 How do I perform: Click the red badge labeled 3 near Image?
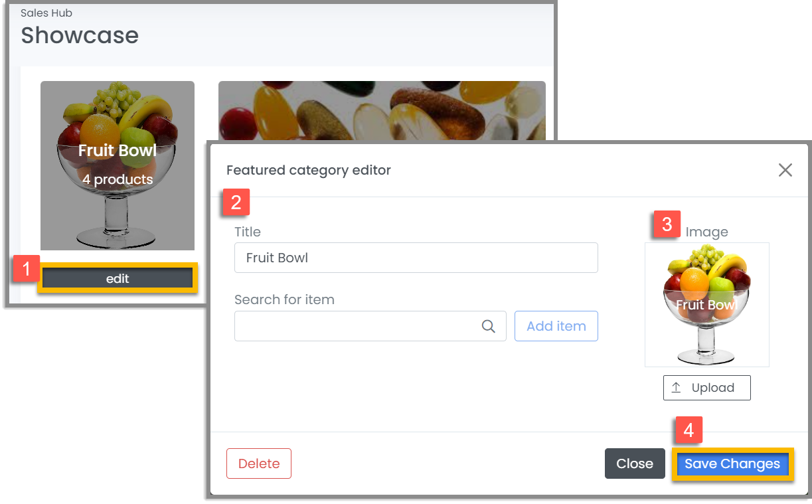[x=667, y=225]
